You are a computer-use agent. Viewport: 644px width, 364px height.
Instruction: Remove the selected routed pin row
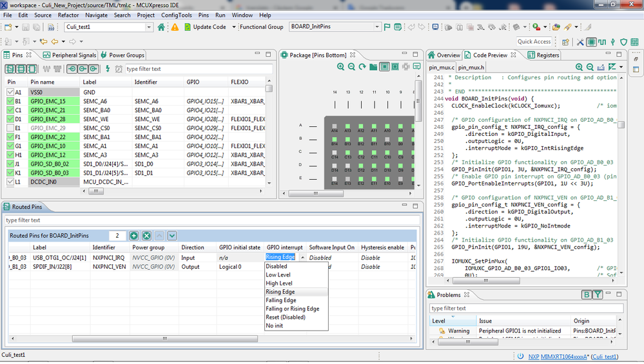(146, 236)
